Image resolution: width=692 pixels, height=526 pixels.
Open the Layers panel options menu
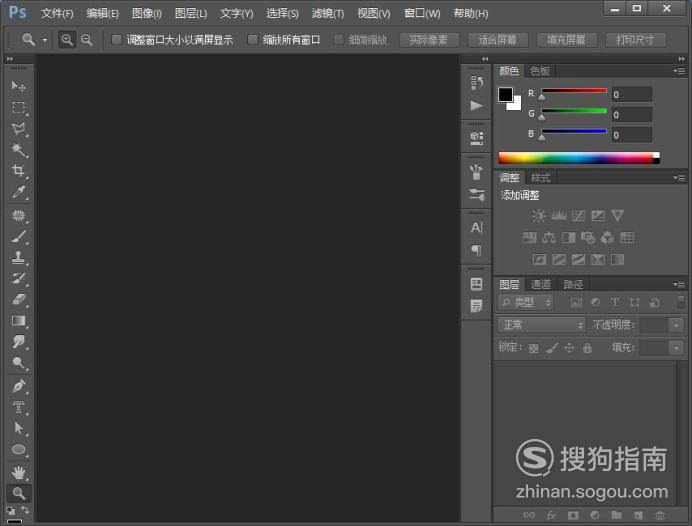[680, 285]
